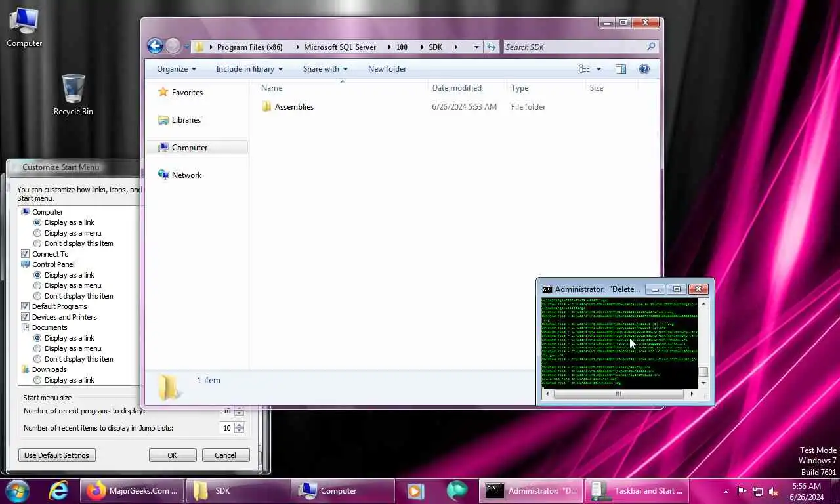Click Cancel in Customize Start Menu

225,455
